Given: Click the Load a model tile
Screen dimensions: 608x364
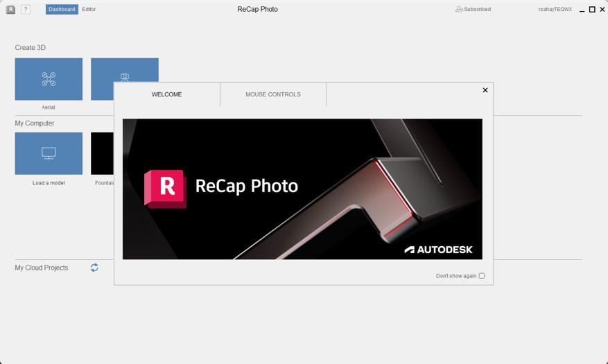Looking at the screenshot, I should tap(49, 153).
